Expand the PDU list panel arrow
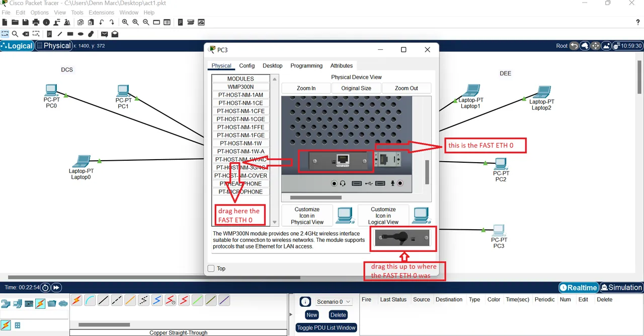 290,314
